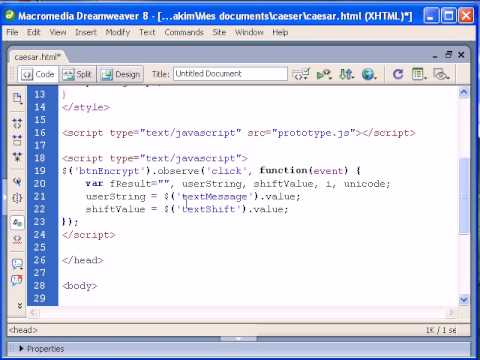Open the Text menu
The height and width of the screenshot is (360, 480).
[147, 32]
